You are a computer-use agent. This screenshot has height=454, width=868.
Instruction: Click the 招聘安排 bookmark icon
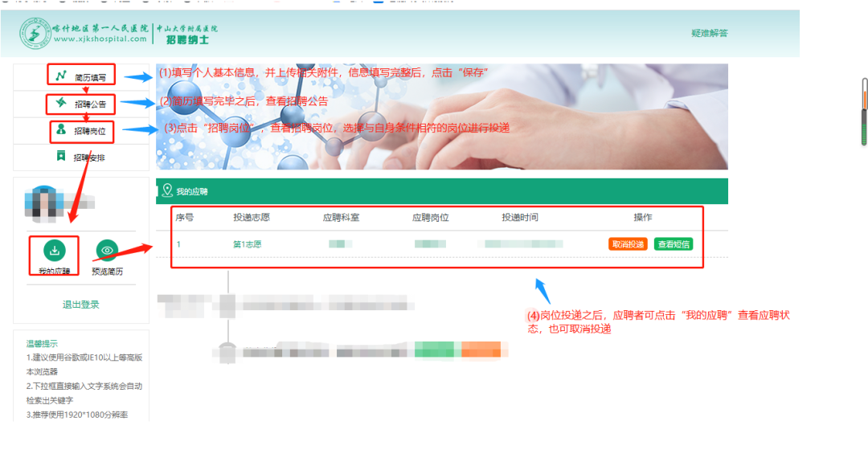pyautogui.click(x=61, y=156)
